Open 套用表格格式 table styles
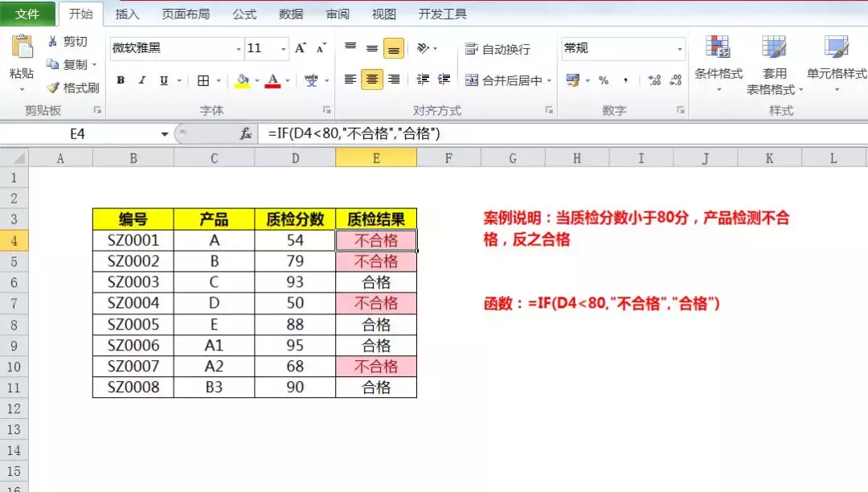Viewport: 868px width, 492px height. click(774, 64)
